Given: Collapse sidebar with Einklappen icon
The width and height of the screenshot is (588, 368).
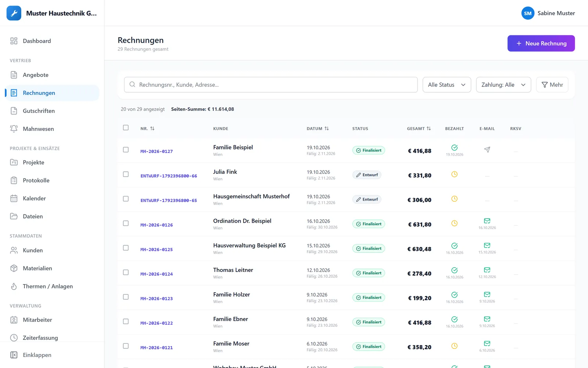Looking at the screenshot, I should (x=14, y=355).
